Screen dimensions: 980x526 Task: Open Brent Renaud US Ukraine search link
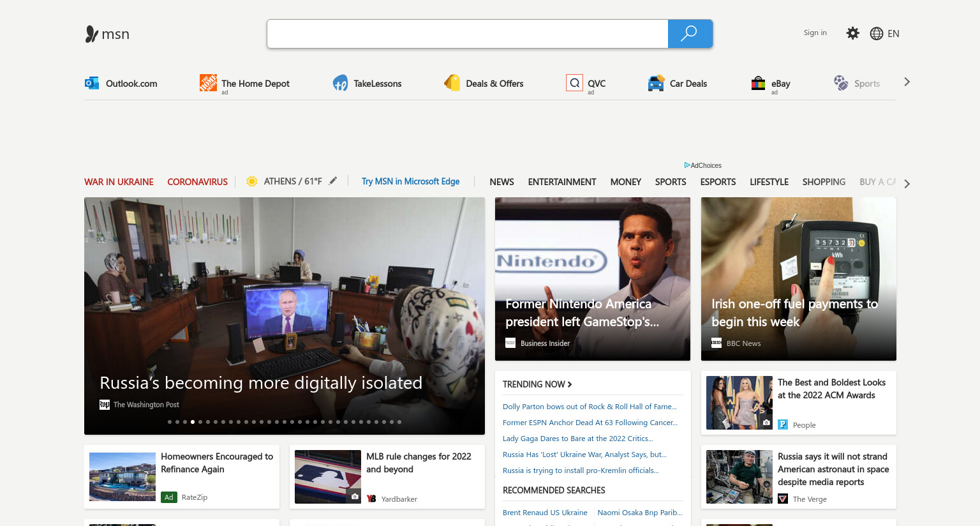545,513
